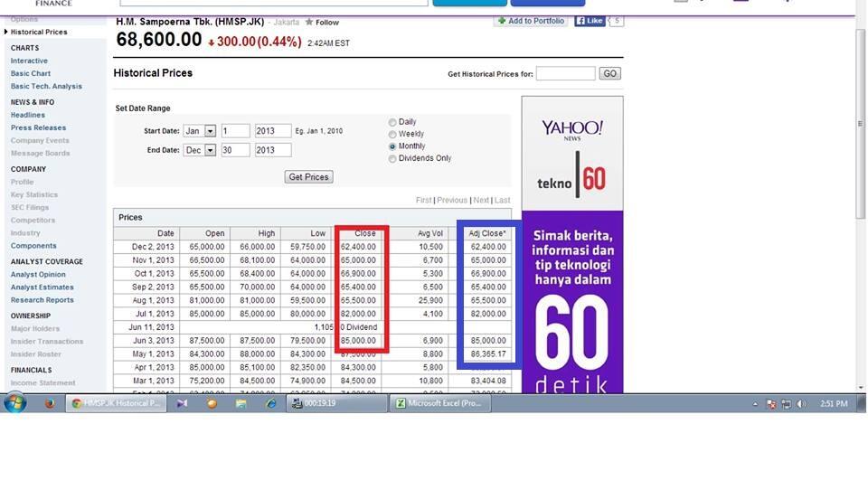Click the Key Statistics sidebar item
This screenshot has width=868, height=490.
pyautogui.click(x=34, y=195)
